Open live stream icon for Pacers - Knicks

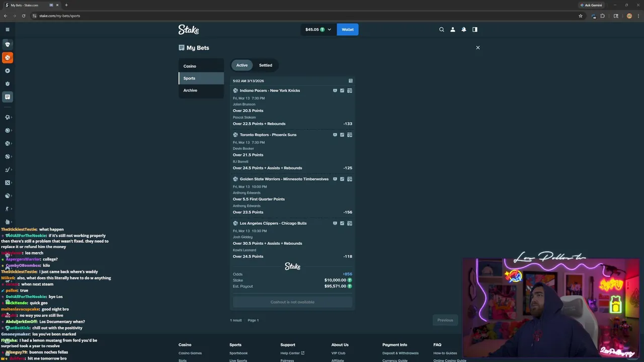click(335, 90)
